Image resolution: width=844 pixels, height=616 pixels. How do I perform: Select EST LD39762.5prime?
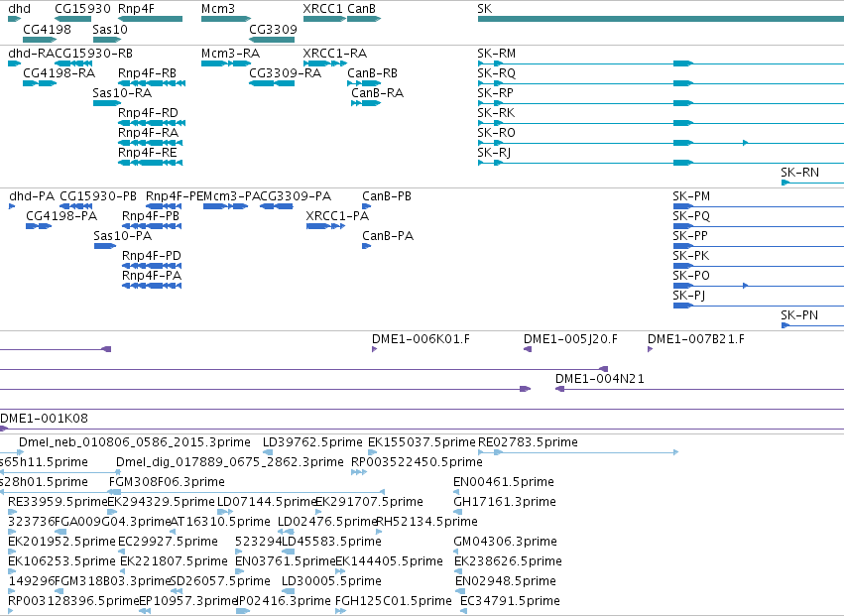tap(312, 442)
